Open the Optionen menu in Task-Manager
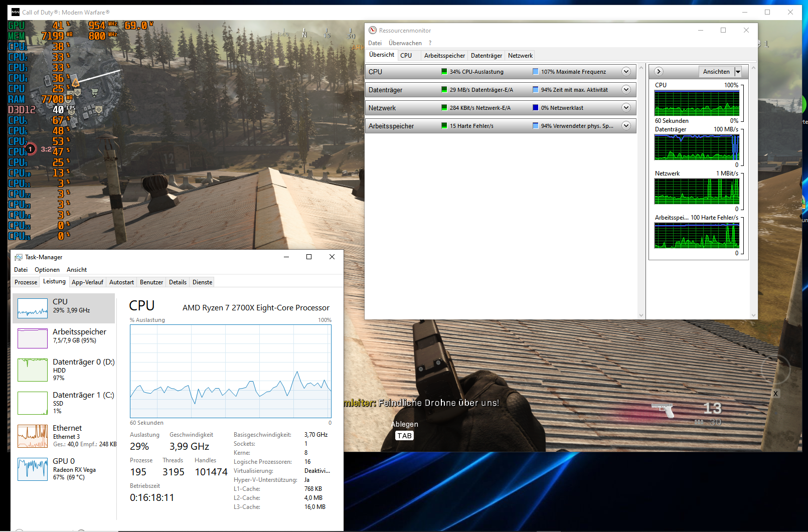This screenshot has height=532, width=808. point(47,270)
